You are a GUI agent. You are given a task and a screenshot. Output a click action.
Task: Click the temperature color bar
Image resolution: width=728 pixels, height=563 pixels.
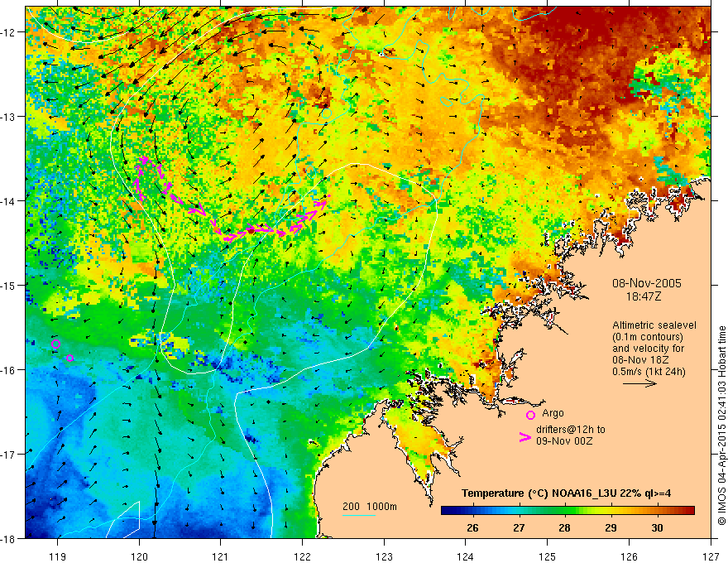tap(568, 511)
